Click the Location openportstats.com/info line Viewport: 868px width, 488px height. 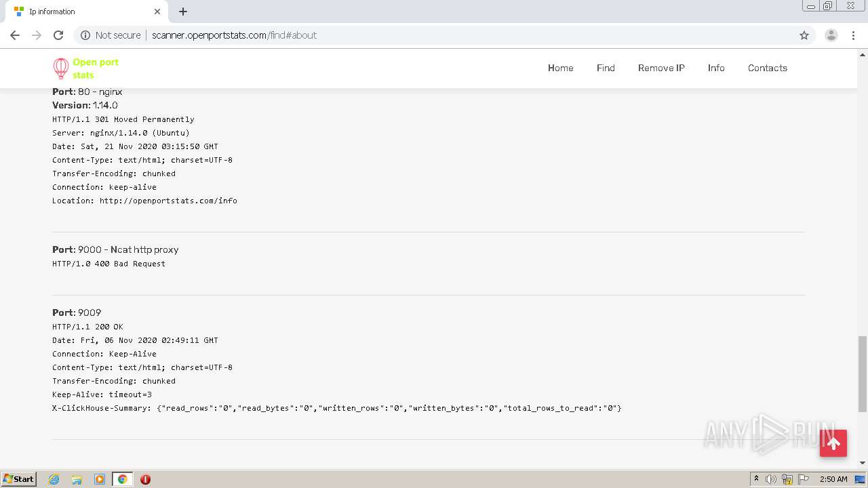pos(144,201)
